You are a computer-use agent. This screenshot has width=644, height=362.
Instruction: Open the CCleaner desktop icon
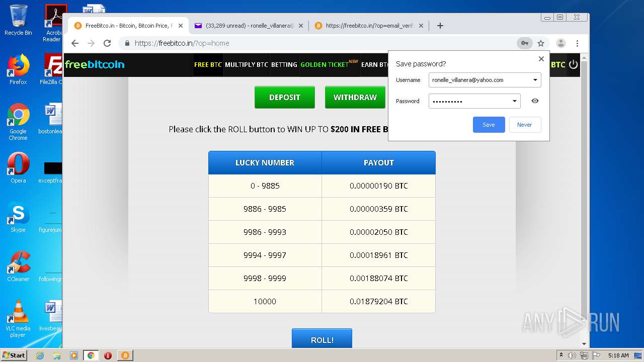click(x=18, y=266)
